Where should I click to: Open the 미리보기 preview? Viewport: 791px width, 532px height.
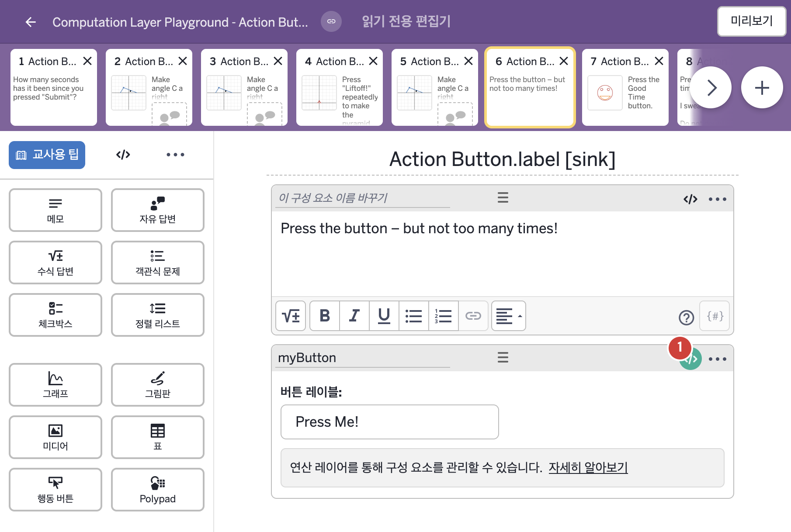752,21
